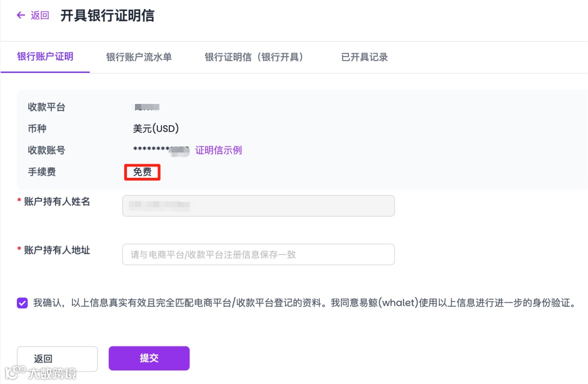Click the blurred 收款平台 platform value
This screenshot has height=384, width=588.
coord(146,107)
